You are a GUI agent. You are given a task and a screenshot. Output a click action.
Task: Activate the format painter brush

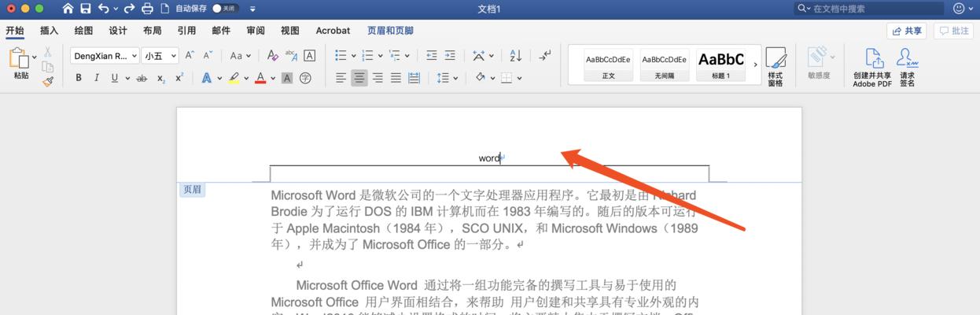pyautogui.click(x=47, y=80)
